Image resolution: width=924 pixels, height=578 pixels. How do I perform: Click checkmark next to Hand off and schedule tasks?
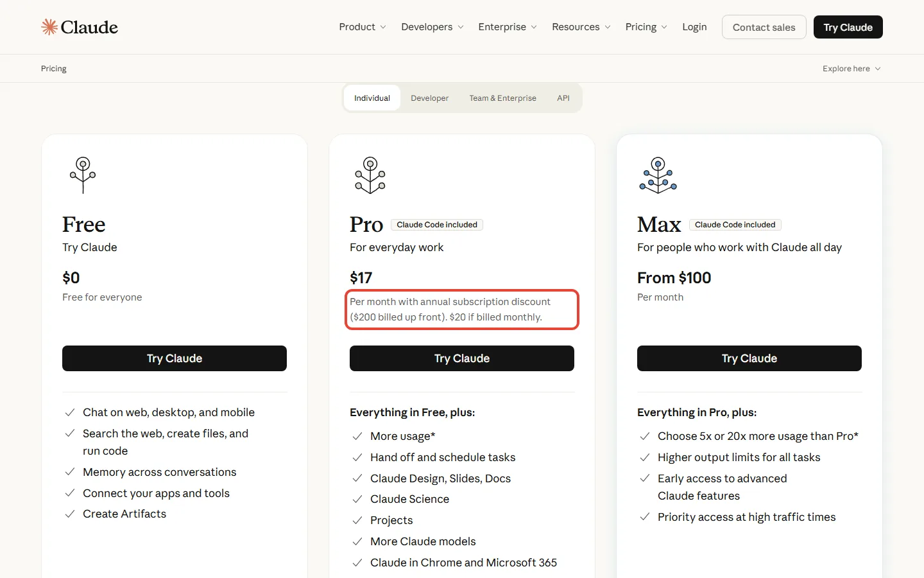pos(357,457)
